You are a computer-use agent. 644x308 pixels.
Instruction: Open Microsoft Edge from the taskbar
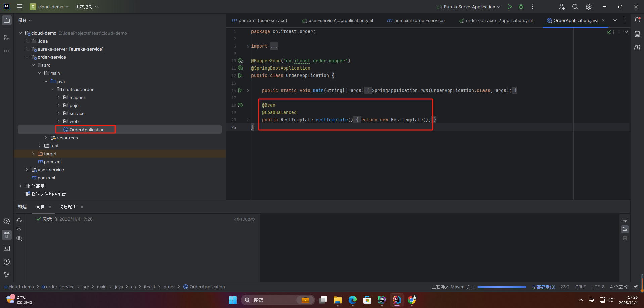[352, 300]
